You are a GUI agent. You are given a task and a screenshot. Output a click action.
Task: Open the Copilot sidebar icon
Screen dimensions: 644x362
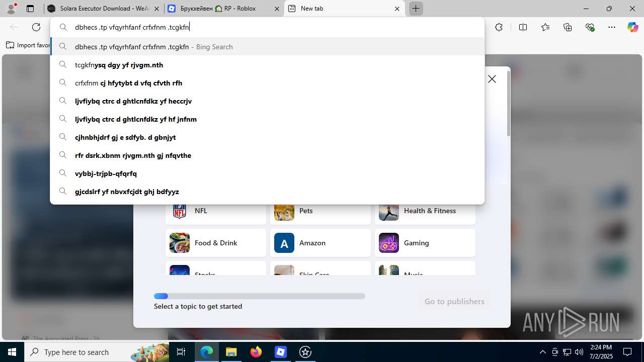[632, 27]
